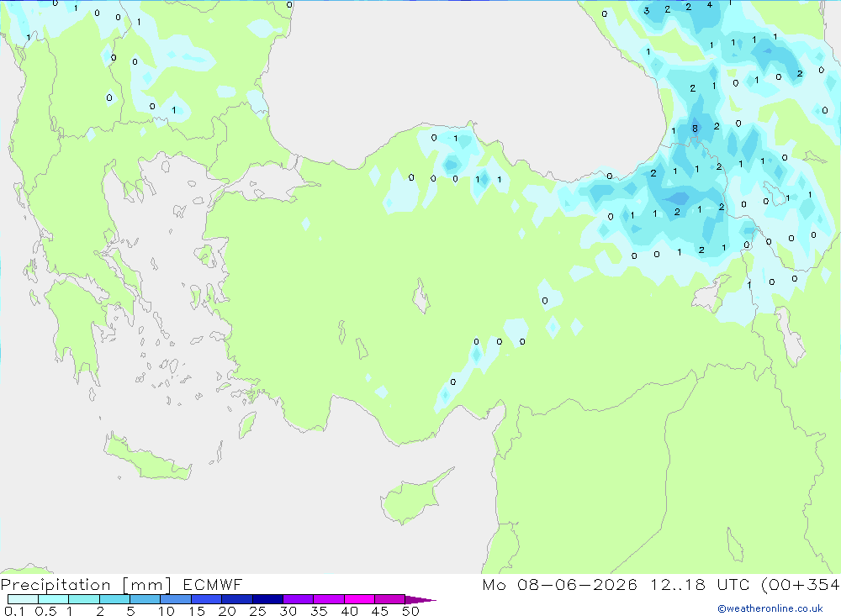
Task: Click the 0.1–0.5 mm palest legend swatch
Action: tap(23, 599)
